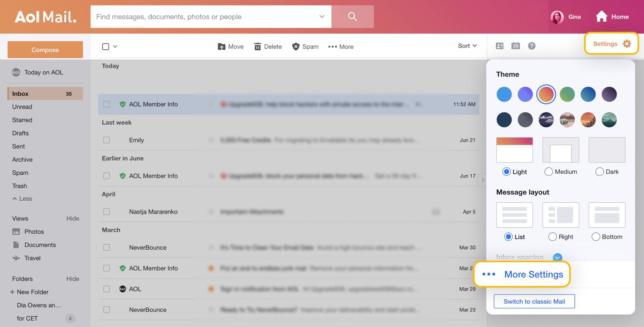Viewport: 644px width, 327px height.
Task: Open the More ellipsis menu in toolbar
Action: click(341, 47)
